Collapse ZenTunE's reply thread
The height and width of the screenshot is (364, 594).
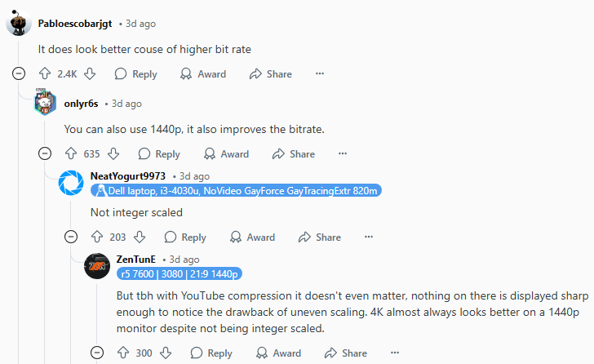pos(97,353)
